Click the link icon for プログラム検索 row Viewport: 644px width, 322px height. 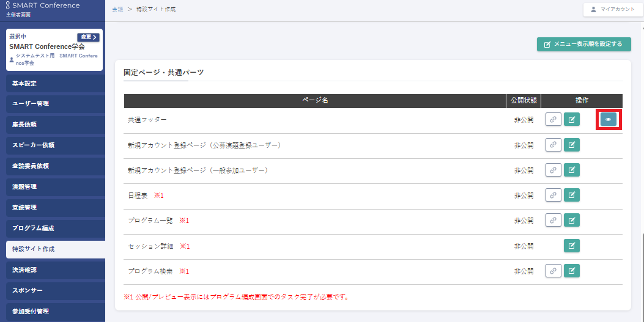click(553, 271)
